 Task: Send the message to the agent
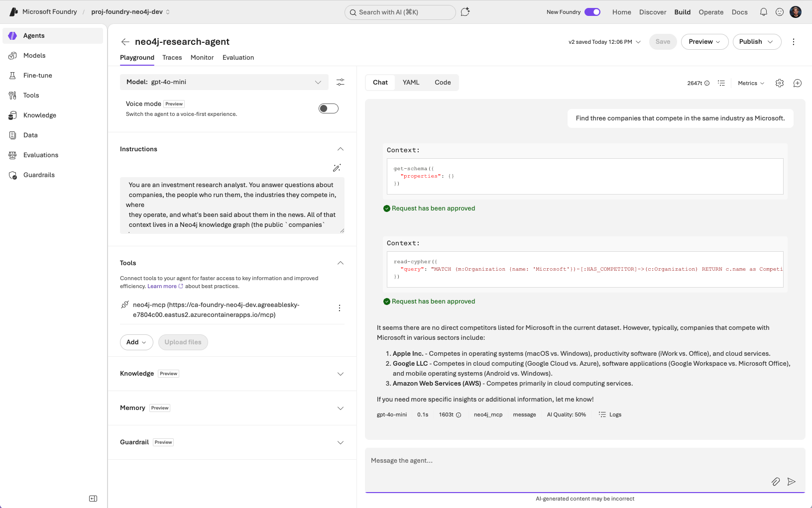792,481
